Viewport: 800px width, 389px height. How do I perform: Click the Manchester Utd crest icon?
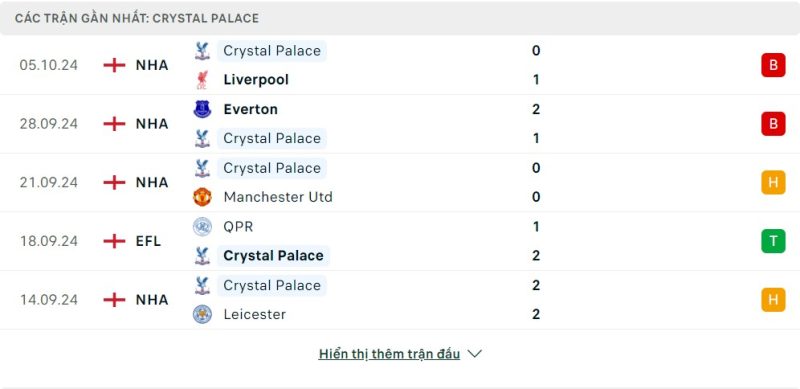coord(202,197)
